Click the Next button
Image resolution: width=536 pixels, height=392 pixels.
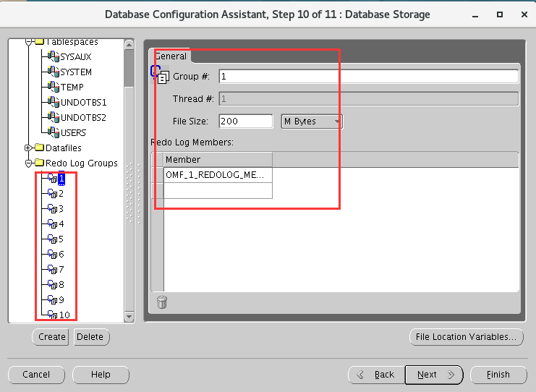point(433,375)
